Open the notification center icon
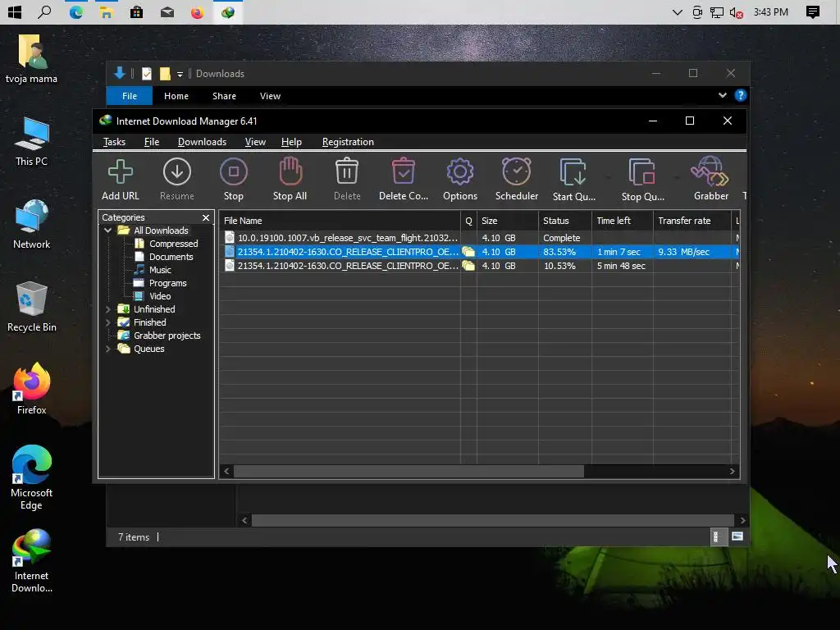Viewport: 840px width, 630px height. 812,11
